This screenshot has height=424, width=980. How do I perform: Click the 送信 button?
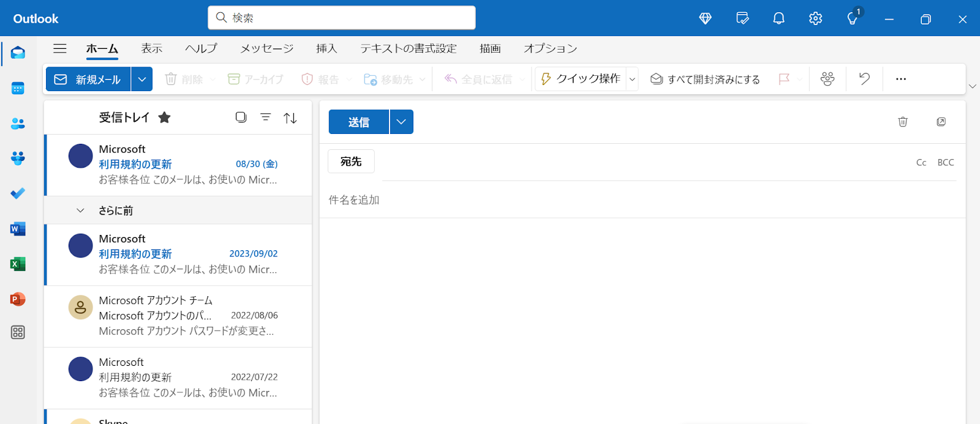click(359, 122)
